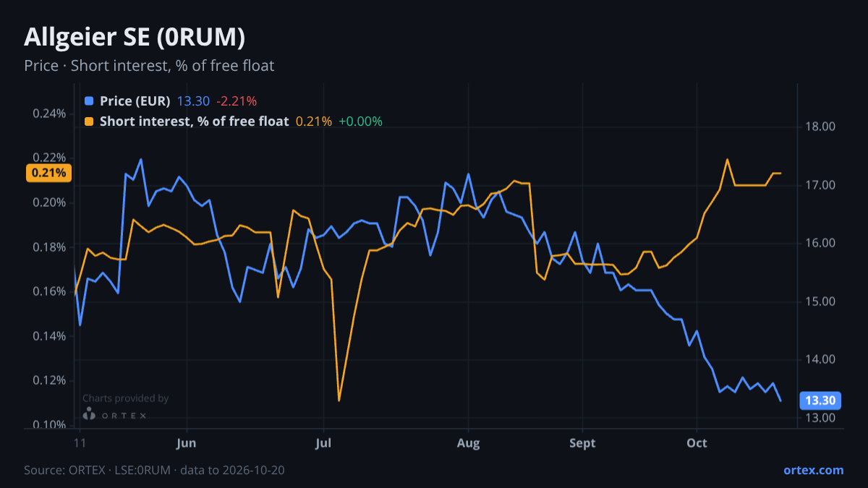Image resolution: width=868 pixels, height=488 pixels.
Task: Click the 13.00 right axis label
Action: [x=820, y=418]
